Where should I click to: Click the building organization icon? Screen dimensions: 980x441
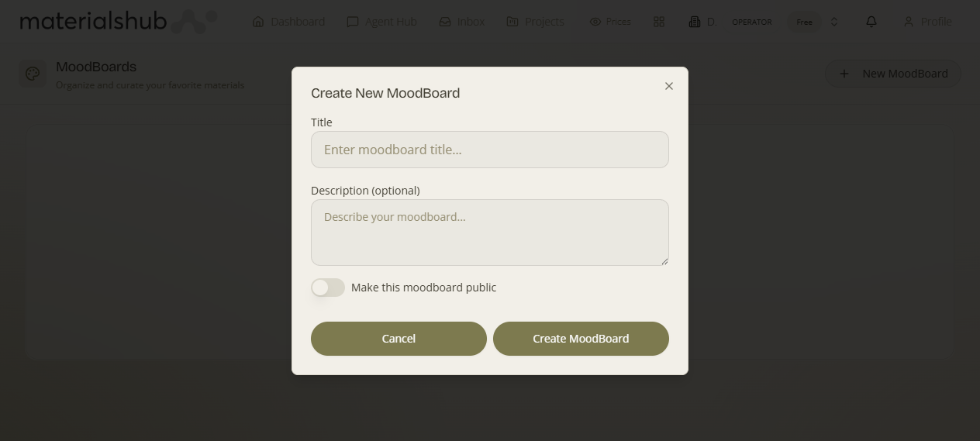pyautogui.click(x=695, y=22)
